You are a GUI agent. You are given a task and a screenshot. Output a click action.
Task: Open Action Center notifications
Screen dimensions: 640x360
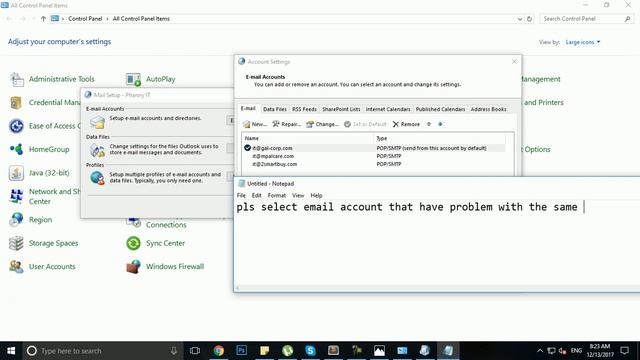(x=624, y=351)
